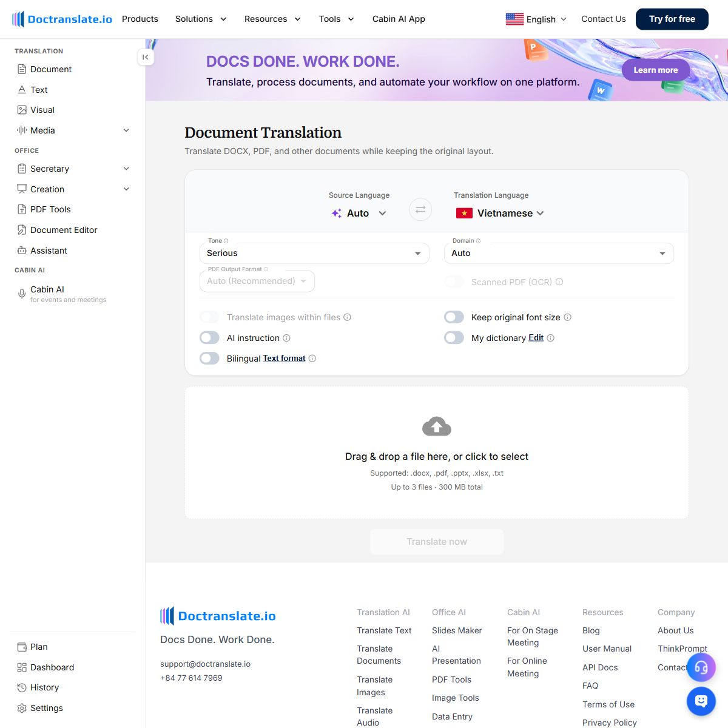
Task: Click the History clock icon
Action: pos(22,687)
